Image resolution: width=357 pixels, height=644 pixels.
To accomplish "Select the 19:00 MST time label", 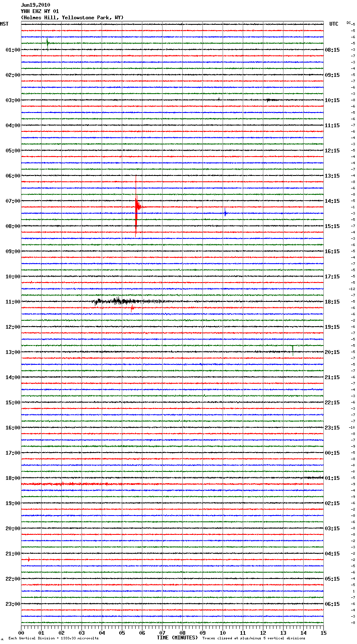I will click(x=13, y=503).
